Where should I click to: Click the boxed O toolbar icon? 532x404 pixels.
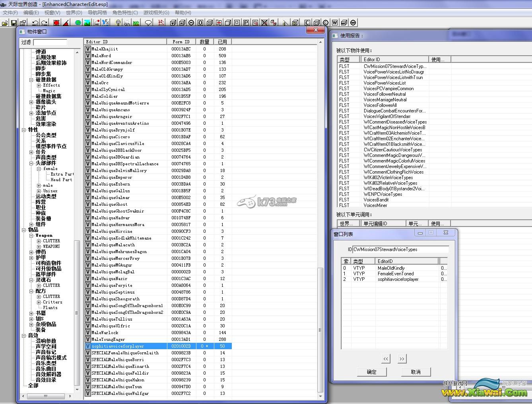200,23
